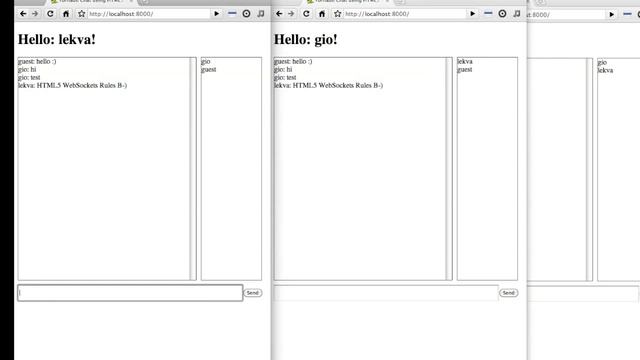
Task: Select user guest in gio's user list
Action: 464,70
